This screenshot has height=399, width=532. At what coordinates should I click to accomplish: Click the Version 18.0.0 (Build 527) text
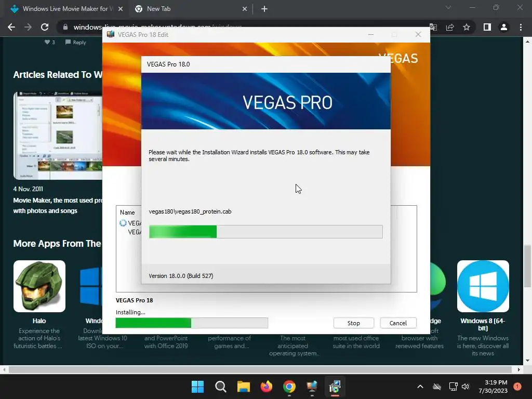click(x=181, y=276)
